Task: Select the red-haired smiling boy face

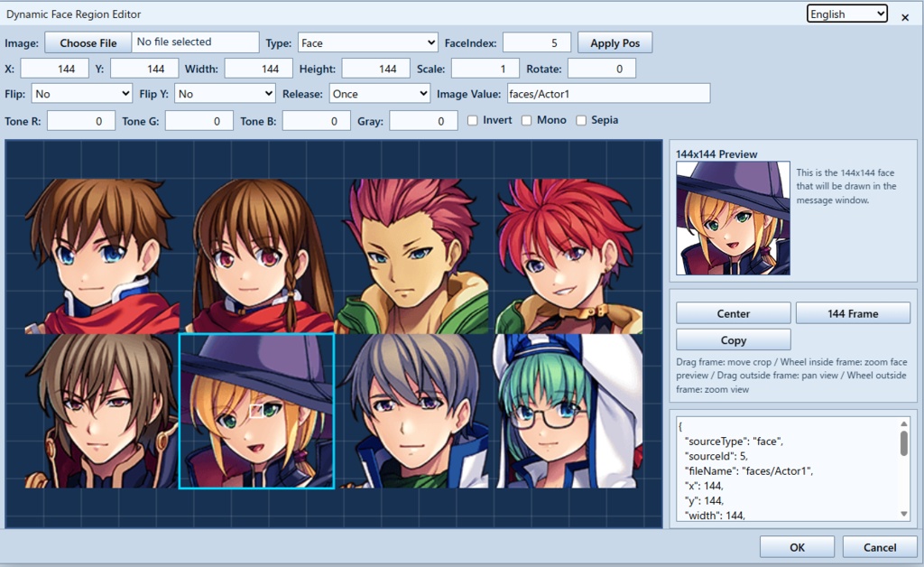Action: (566, 256)
